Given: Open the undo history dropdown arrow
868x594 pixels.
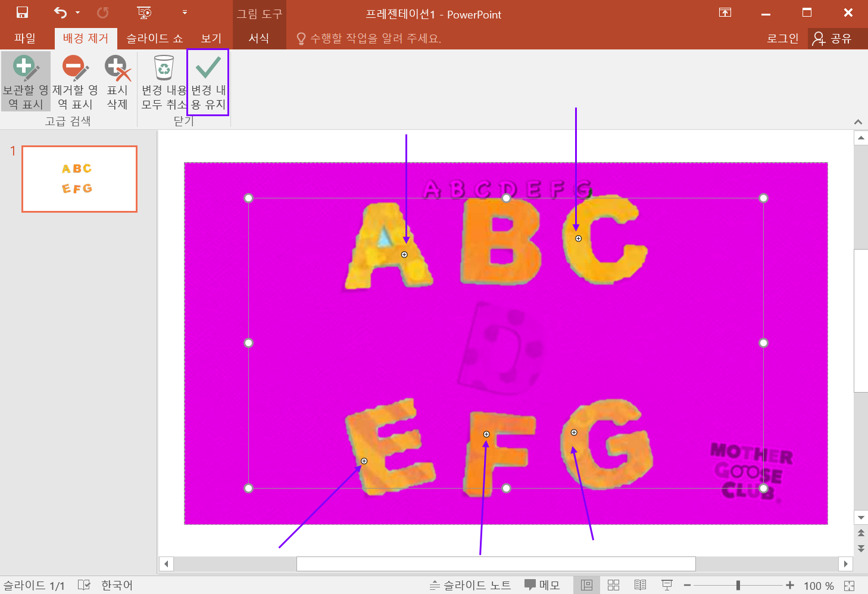Looking at the screenshot, I should point(77,13).
